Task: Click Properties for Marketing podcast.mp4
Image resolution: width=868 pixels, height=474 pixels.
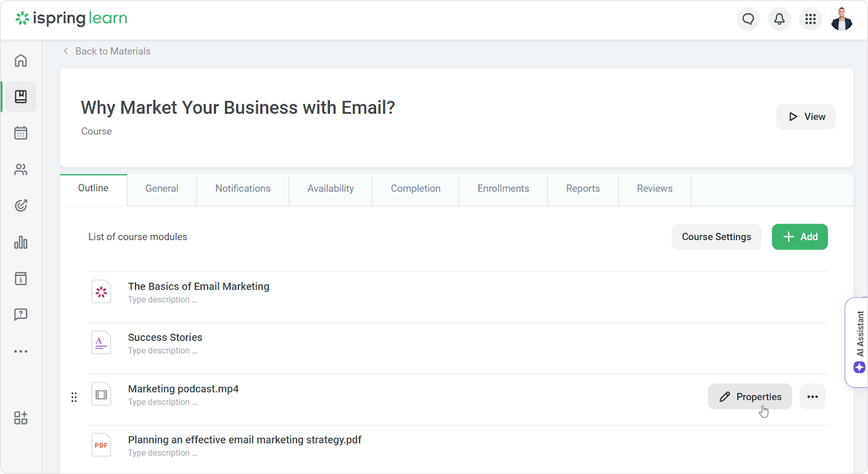Action: tap(750, 397)
